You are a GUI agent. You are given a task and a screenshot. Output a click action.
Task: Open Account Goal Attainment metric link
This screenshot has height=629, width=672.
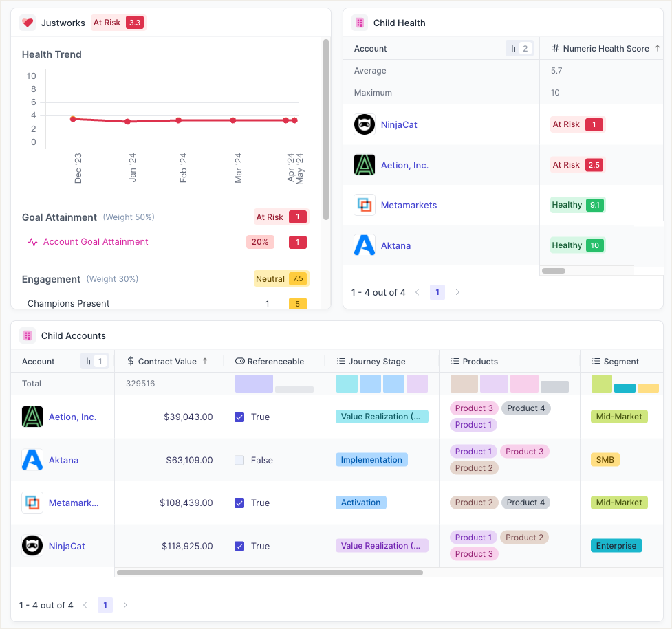96,242
